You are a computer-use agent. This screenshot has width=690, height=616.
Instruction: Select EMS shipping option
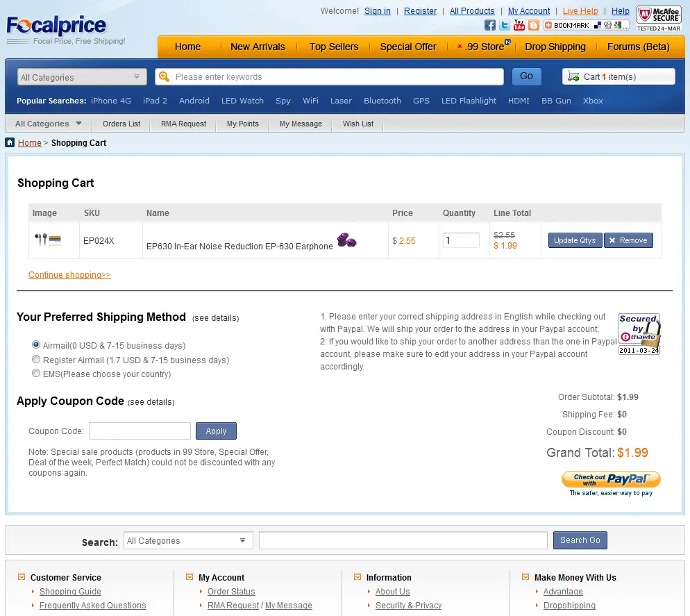[36, 374]
